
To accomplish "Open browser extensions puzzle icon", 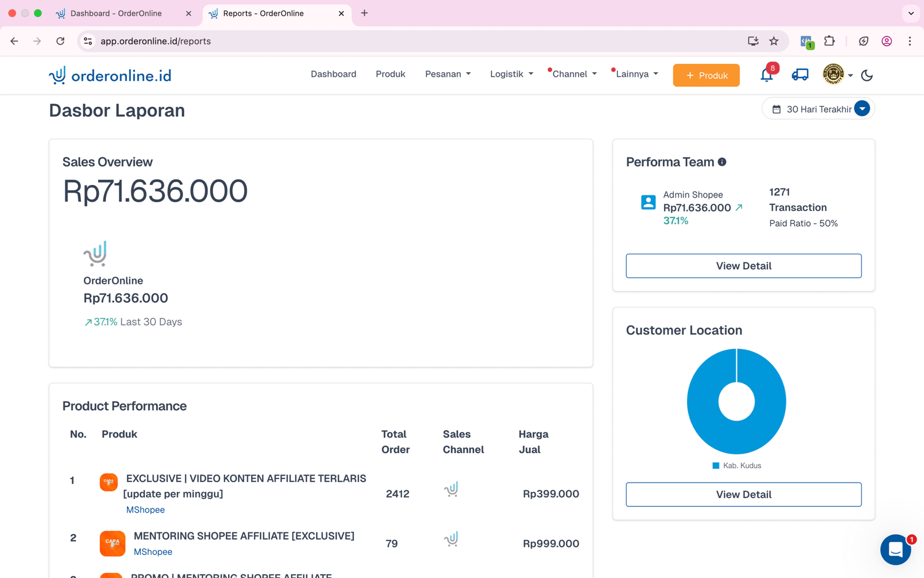I will pyautogui.click(x=829, y=41).
